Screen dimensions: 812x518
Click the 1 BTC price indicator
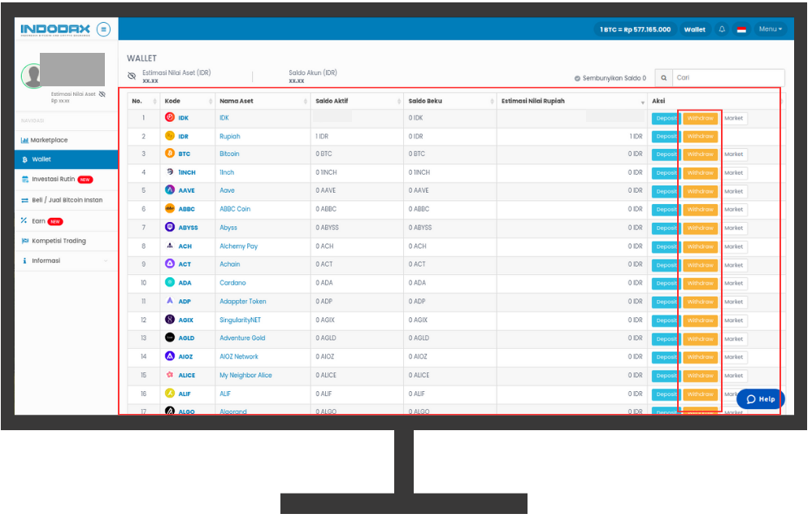[x=636, y=29]
